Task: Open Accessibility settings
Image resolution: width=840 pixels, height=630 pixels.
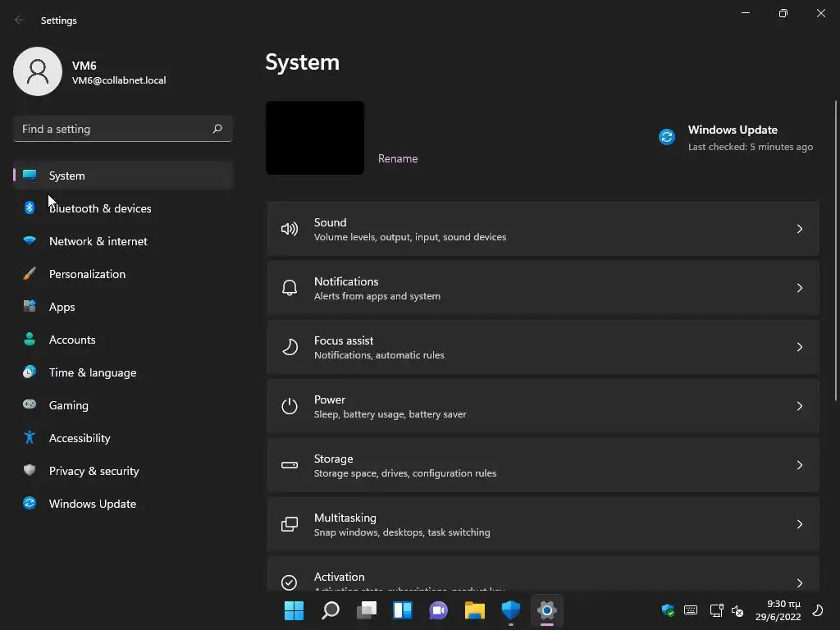Action: pos(123,438)
